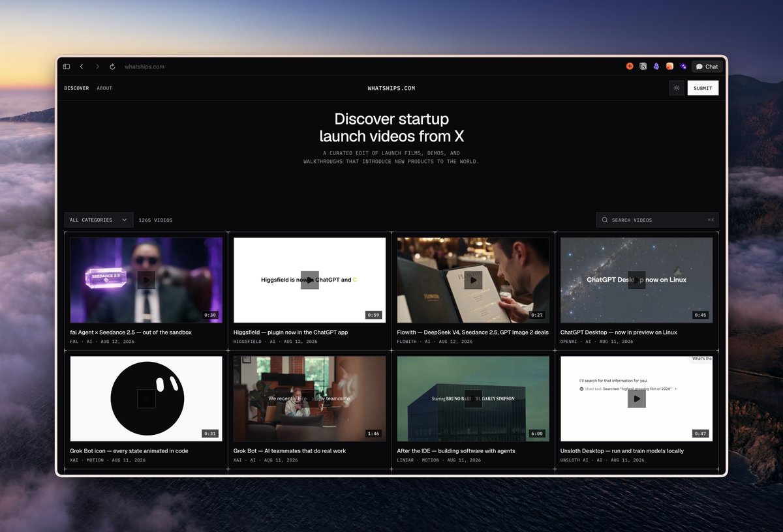
Task: Click the ⌘K shortcut hint in search box
Action: [711, 220]
